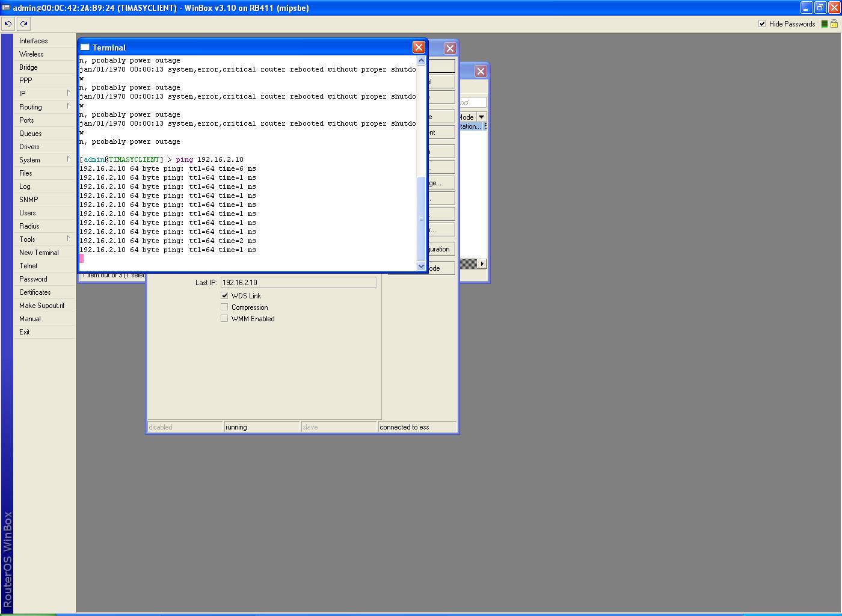Screen dimensions: 842x616
Task: Open the Interfaces menu item
Action: [45, 41]
